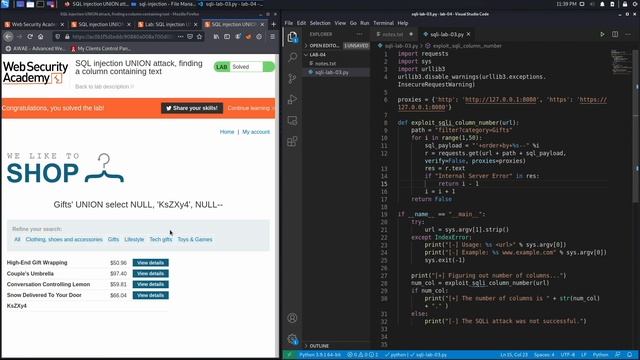Image resolution: width=640 pixels, height=360 pixels.
Task: Click Ln 15, Col 23 in status bar
Action: (x=514, y=355)
